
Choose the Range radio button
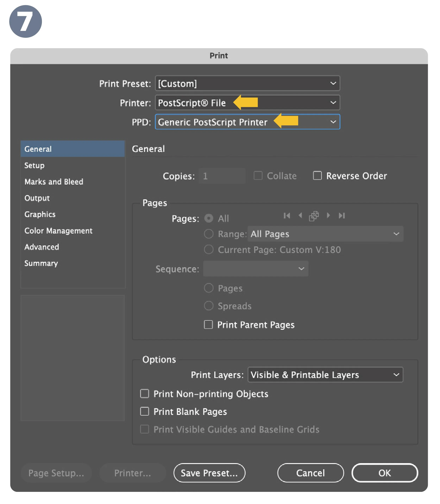209,234
